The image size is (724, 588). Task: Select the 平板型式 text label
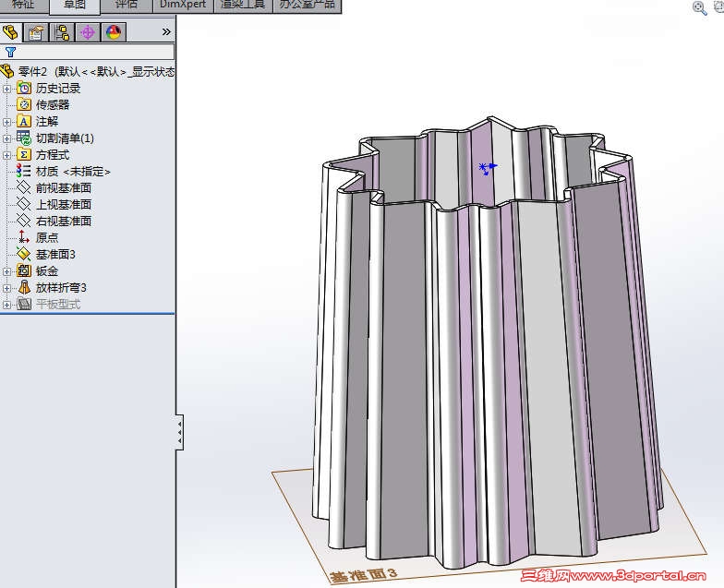click(58, 305)
